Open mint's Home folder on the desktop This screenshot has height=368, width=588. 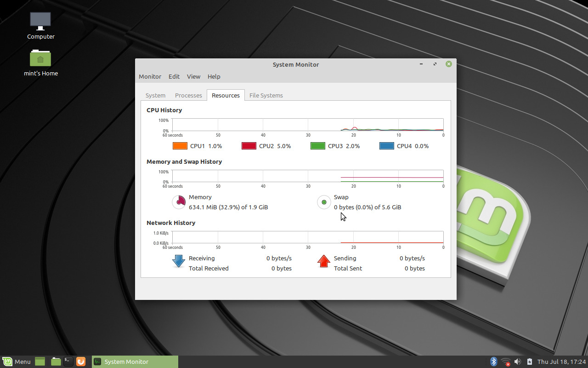40,58
